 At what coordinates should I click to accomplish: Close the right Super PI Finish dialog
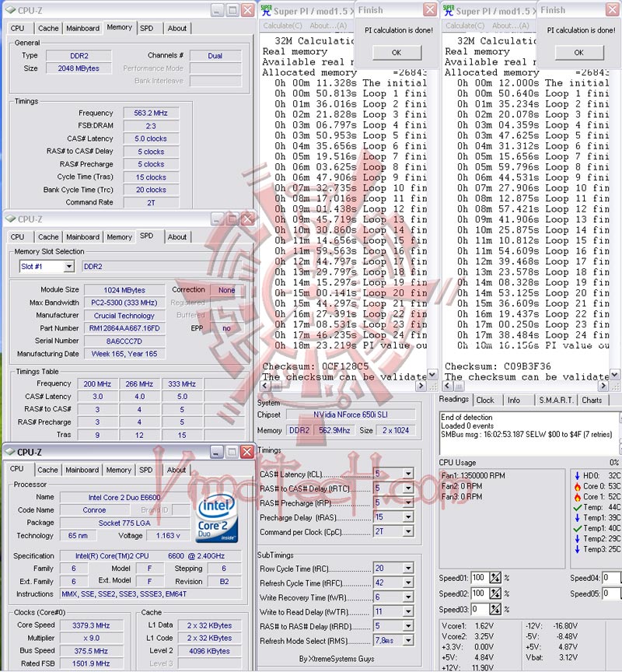613,10
